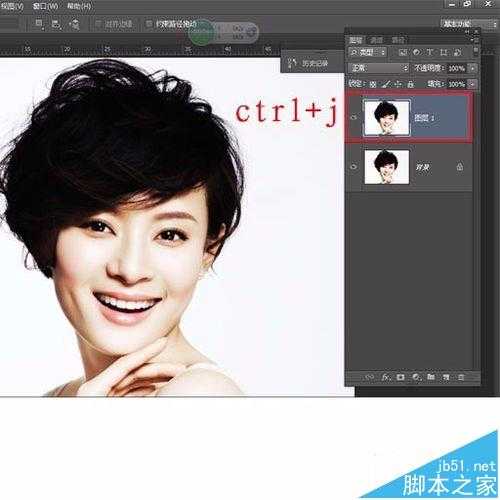
Task: Select the Layer 1 thumbnail
Action: 387,118
